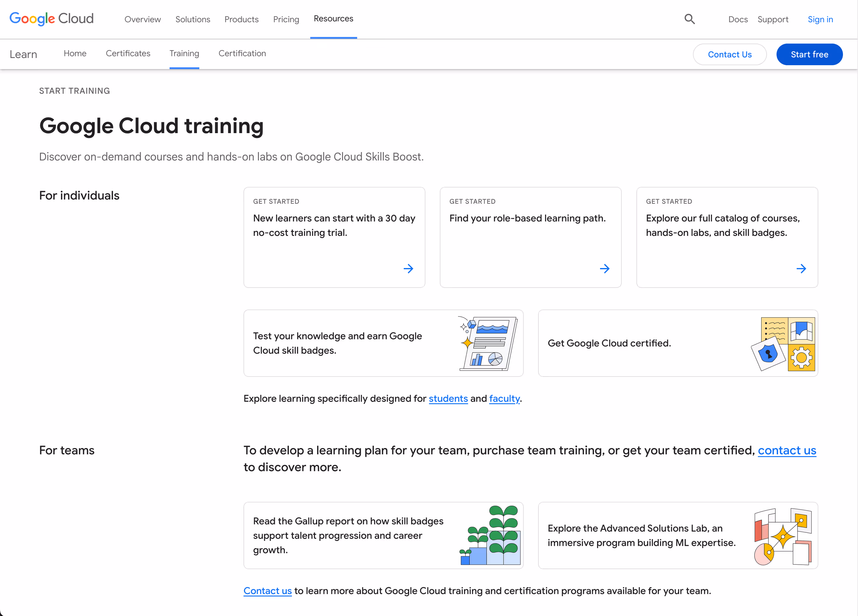Click the Google Cloud logo

51,19
